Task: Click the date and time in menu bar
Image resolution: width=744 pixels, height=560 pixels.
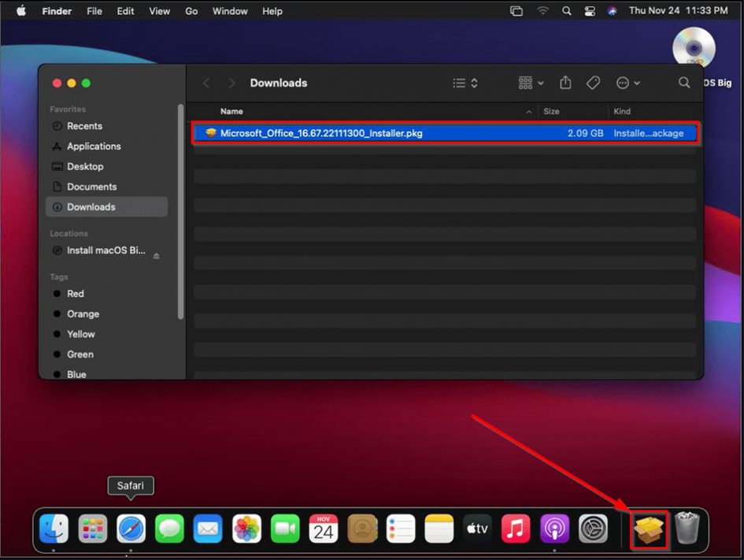Action: [x=679, y=10]
